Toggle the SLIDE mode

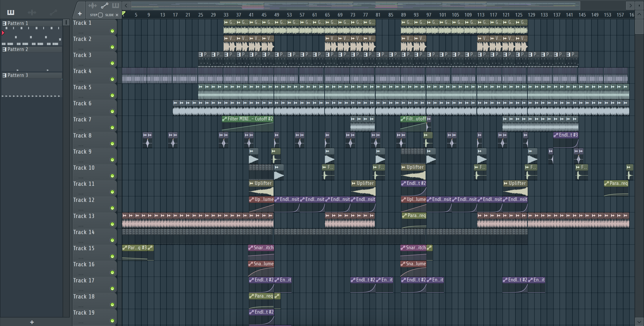pos(117,15)
